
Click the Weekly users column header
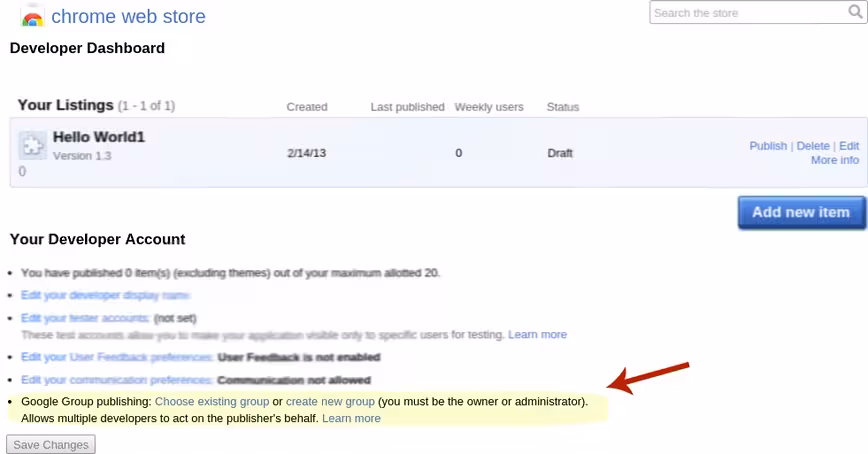click(489, 107)
